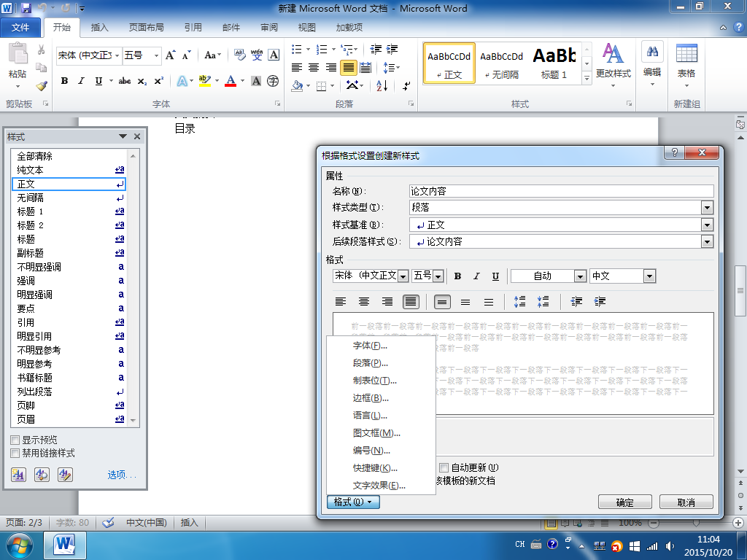The image size is (747, 560).
Task: Click the zoom slider in status bar
Action: click(696, 523)
